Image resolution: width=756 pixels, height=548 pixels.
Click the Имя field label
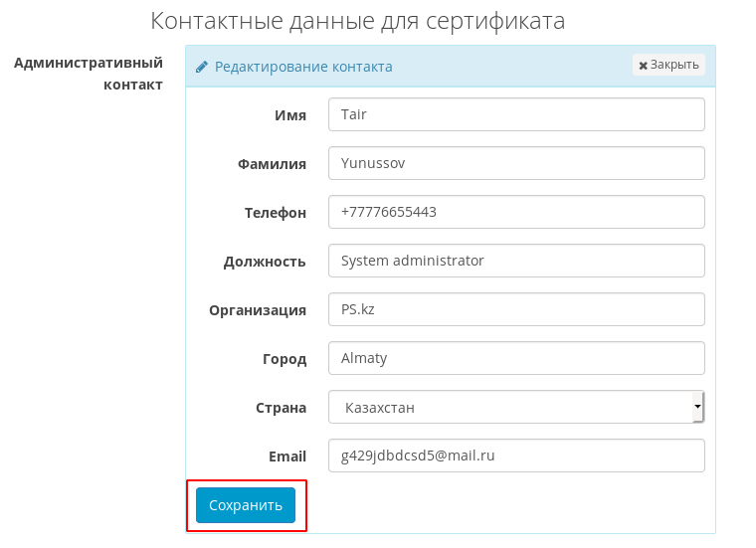(x=290, y=115)
